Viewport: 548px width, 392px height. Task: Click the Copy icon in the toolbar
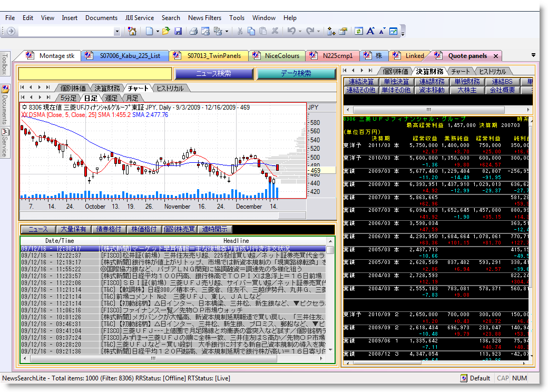point(251,31)
